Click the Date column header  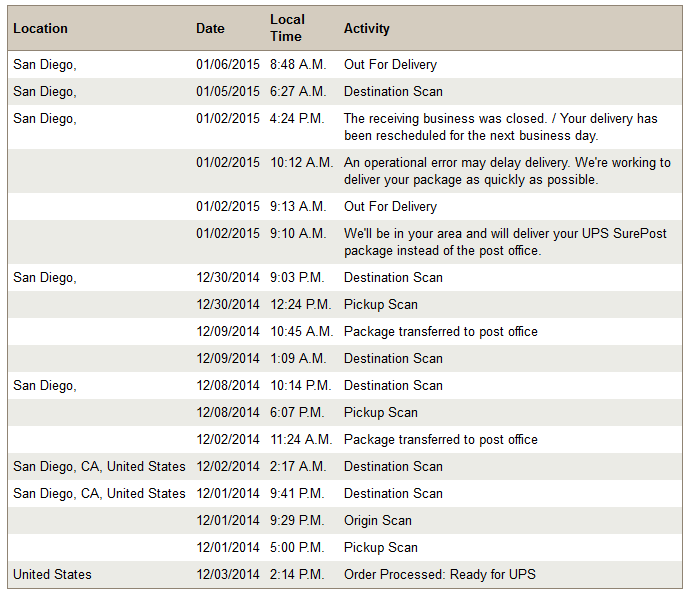[x=210, y=29]
